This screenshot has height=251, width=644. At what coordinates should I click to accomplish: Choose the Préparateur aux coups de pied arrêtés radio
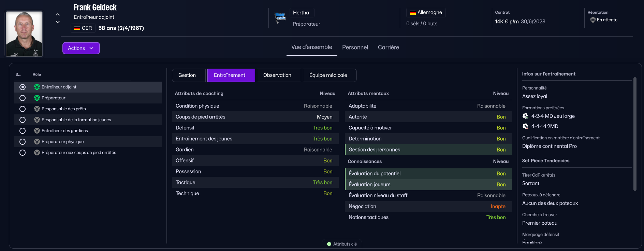(23, 153)
